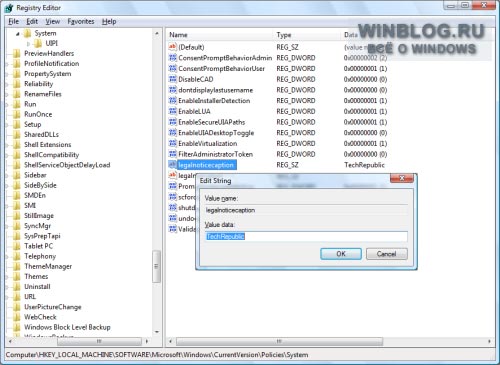Click the PreviewHandlers folder icon
Viewport: 500px width, 365px height.
tap(17, 54)
